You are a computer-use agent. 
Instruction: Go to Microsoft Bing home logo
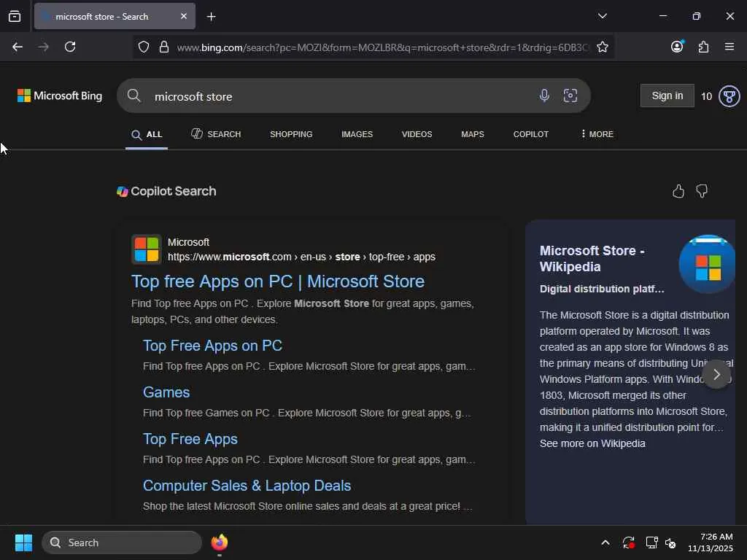(x=60, y=96)
